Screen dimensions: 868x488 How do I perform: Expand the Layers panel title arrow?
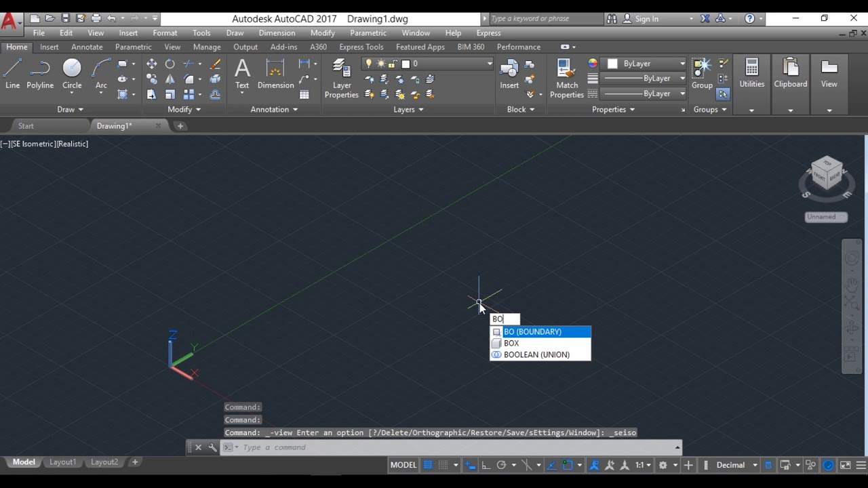point(421,110)
